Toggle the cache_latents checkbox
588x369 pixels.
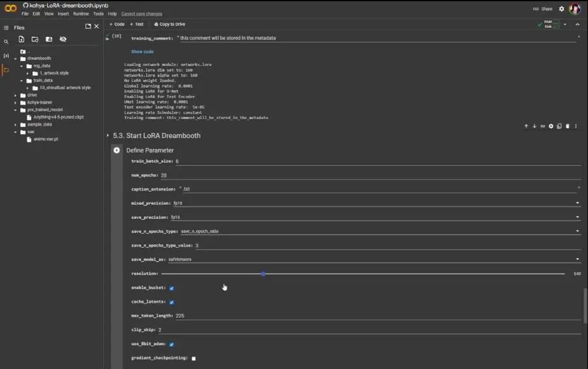coord(172,302)
